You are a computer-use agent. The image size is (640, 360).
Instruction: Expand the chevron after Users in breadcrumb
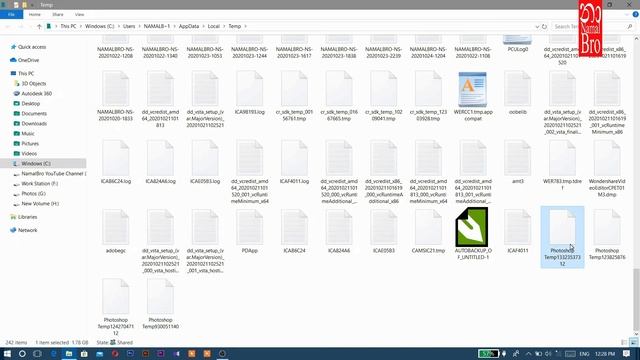click(x=140, y=26)
